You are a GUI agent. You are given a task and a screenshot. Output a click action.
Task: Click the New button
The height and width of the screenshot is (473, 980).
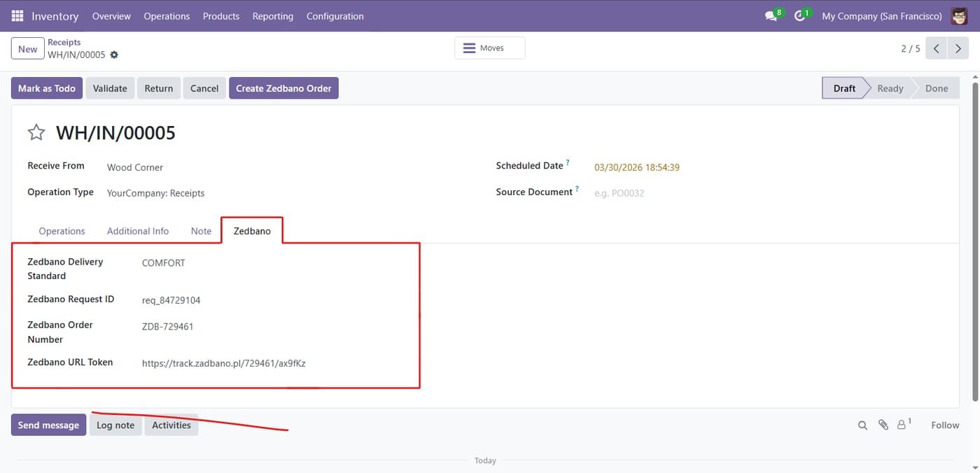[x=27, y=49]
